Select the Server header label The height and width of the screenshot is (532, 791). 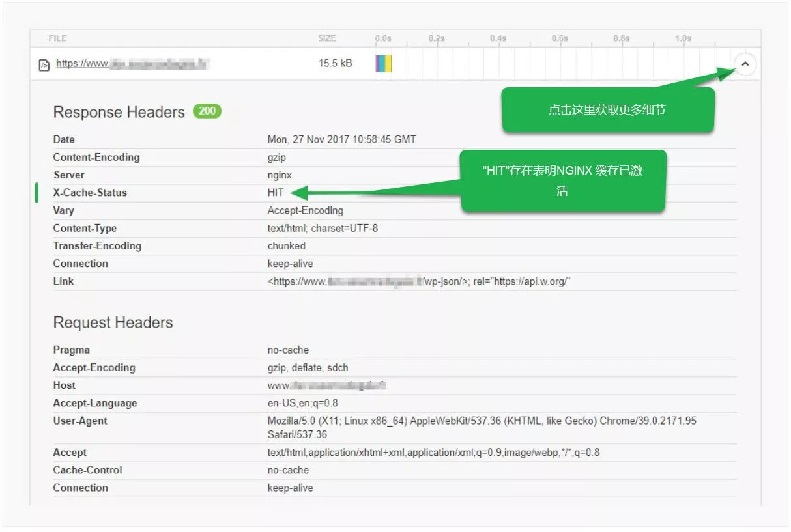coord(69,175)
